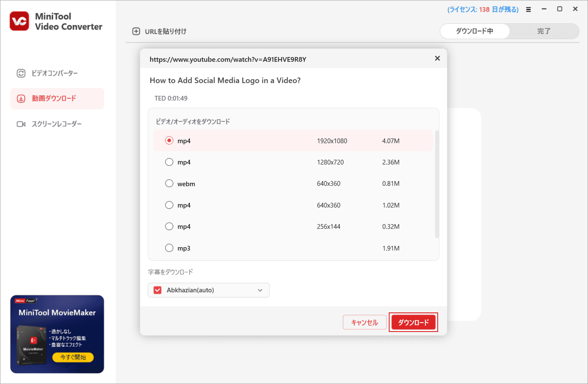Image resolution: width=588 pixels, height=384 pixels.
Task: Click the 1920x1080 resolution value
Action: tap(332, 141)
